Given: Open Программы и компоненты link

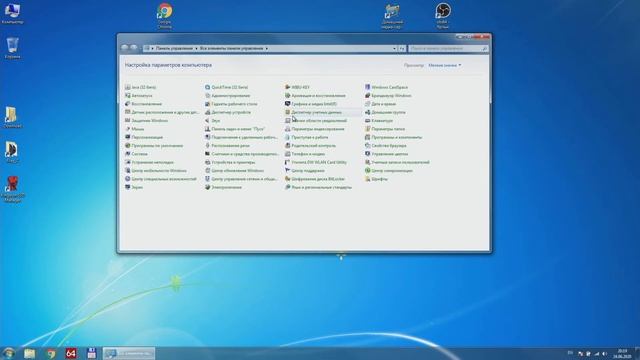Looking at the screenshot, I should (x=396, y=138).
